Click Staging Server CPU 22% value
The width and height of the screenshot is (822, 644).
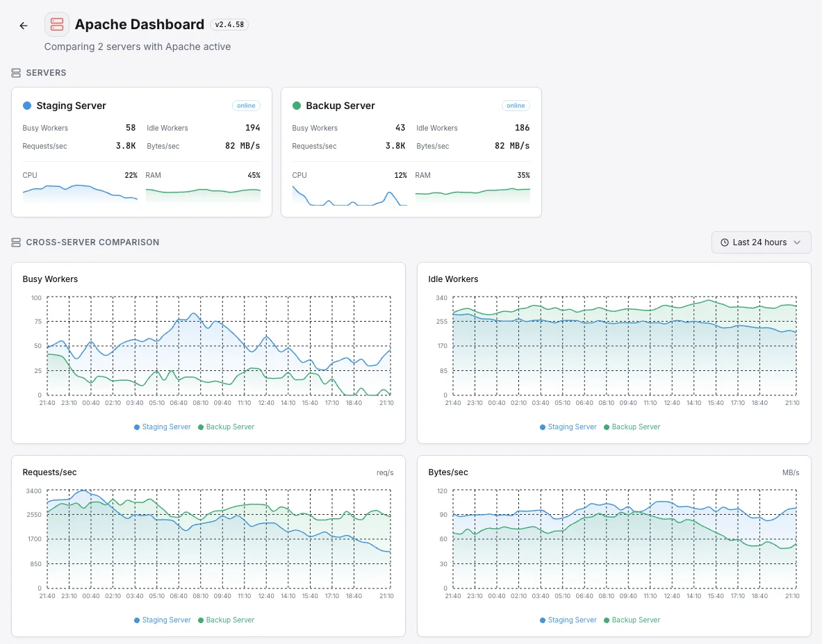[131, 176]
